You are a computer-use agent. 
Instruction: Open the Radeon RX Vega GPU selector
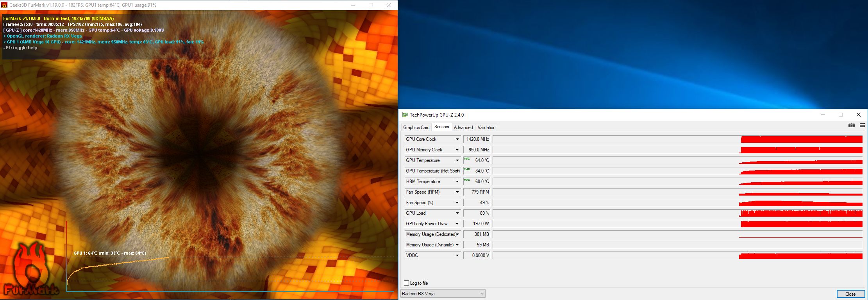(443, 294)
